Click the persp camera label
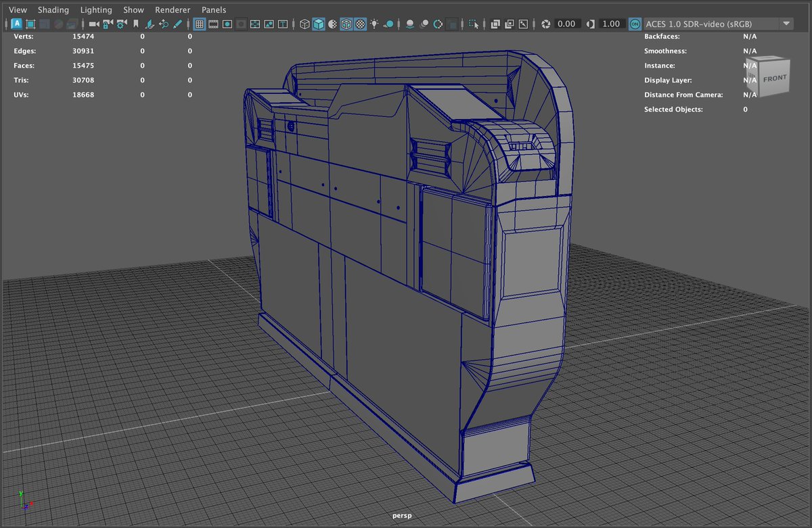Viewport: 812px width, 528px height. pos(402,516)
